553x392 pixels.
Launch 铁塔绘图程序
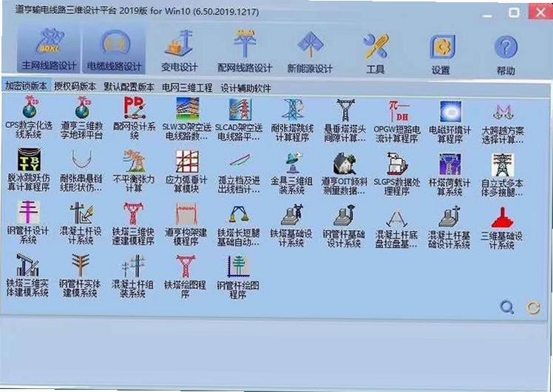point(185,277)
